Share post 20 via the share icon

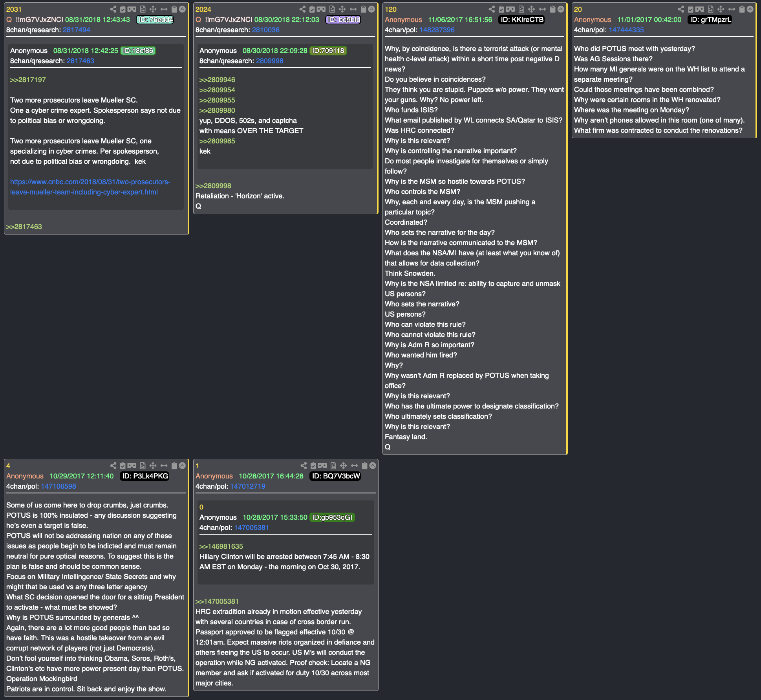tap(681, 9)
